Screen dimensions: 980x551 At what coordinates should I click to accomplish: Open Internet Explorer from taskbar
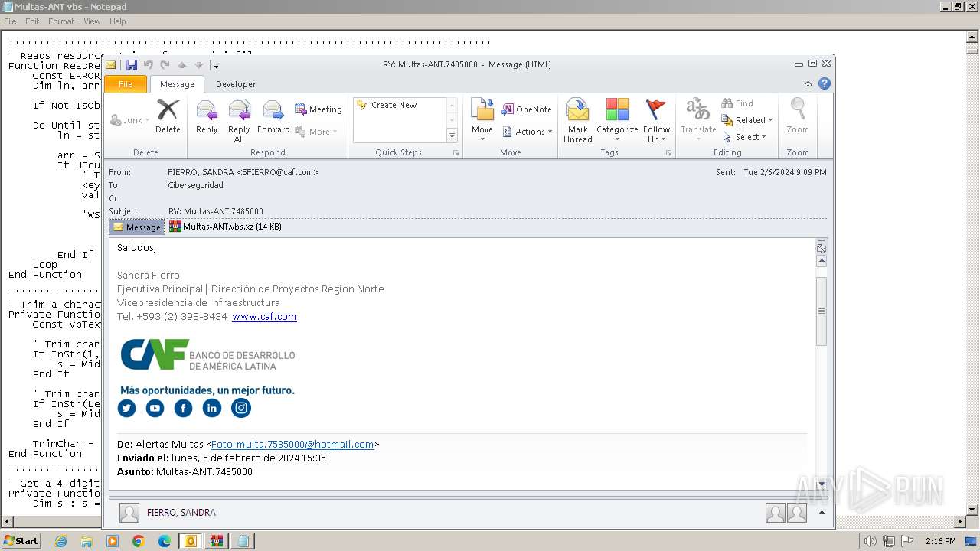[60, 541]
